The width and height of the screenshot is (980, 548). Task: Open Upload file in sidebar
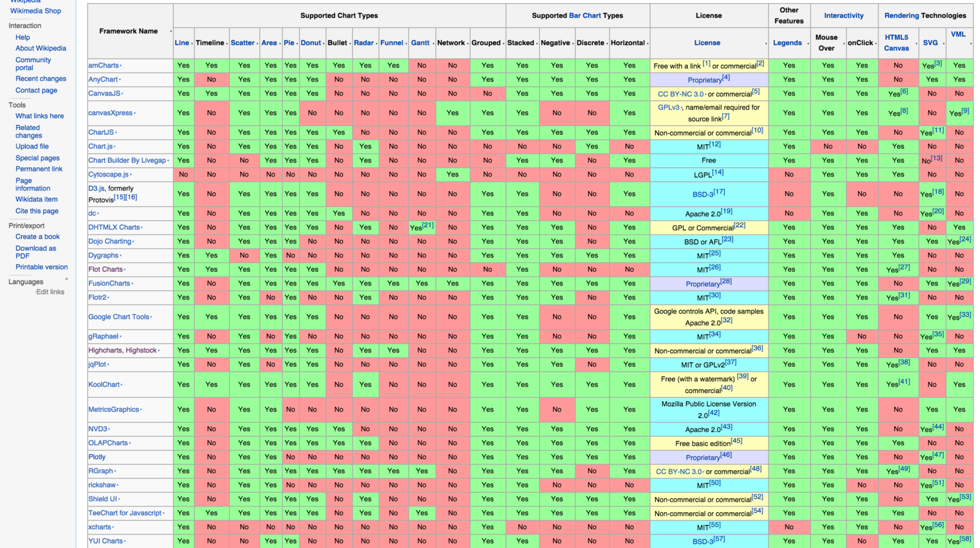[32, 147]
